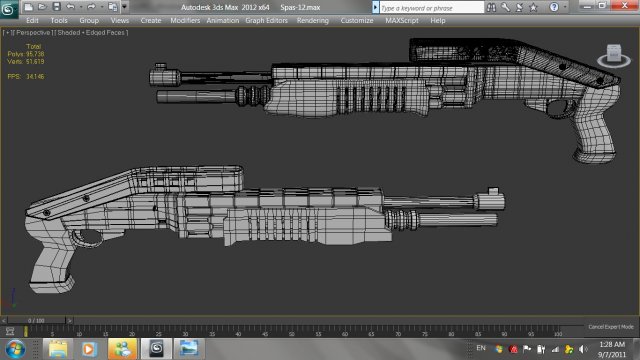This screenshot has width=640, height=360.
Task: Open the Help menu
Action: tap(438, 20)
